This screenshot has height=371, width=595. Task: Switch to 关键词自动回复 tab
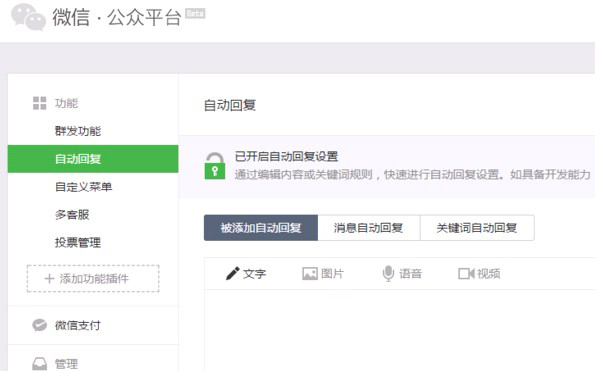point(477,228)
